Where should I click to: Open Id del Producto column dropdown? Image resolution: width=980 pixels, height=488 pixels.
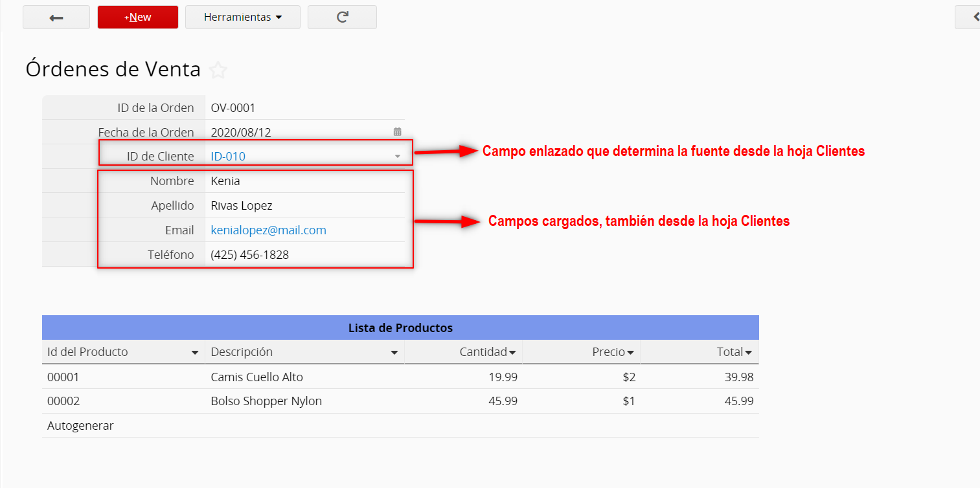(194, 353)
